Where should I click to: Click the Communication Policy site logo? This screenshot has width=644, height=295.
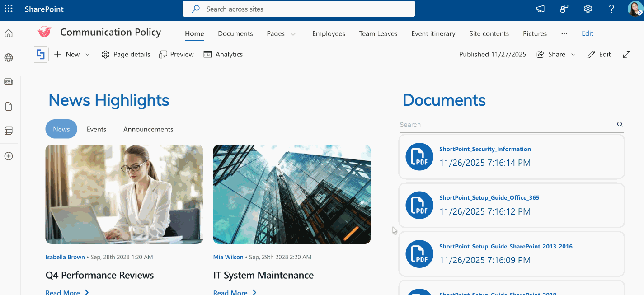pos(44,32)
